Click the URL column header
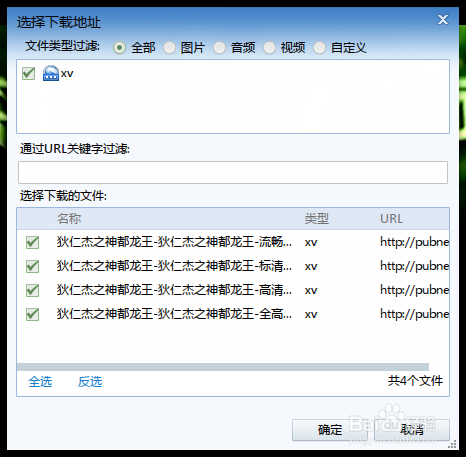 391,219
